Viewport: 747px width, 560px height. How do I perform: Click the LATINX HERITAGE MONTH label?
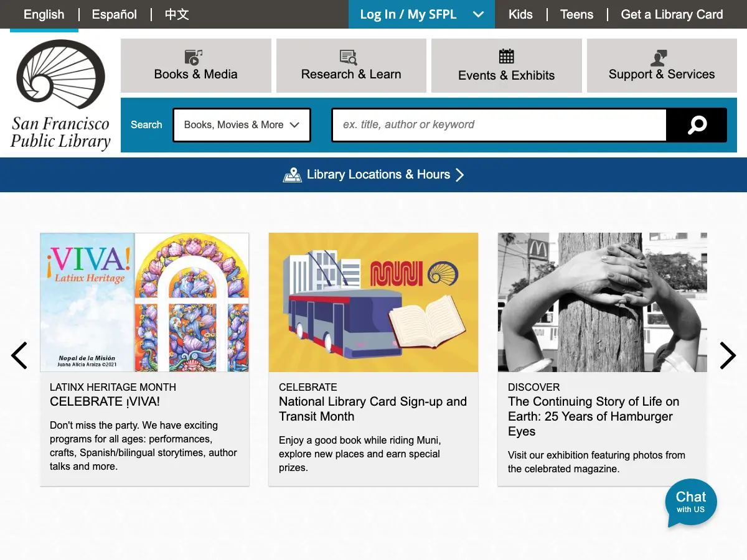113,387
